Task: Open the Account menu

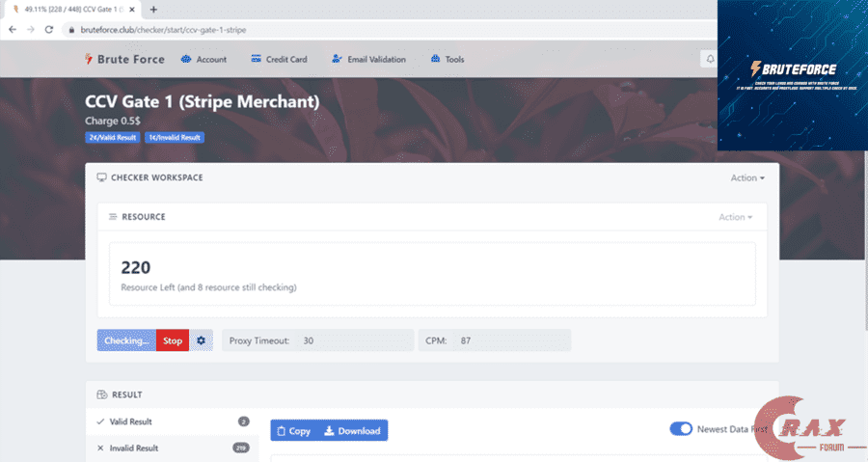Action: 203,59
